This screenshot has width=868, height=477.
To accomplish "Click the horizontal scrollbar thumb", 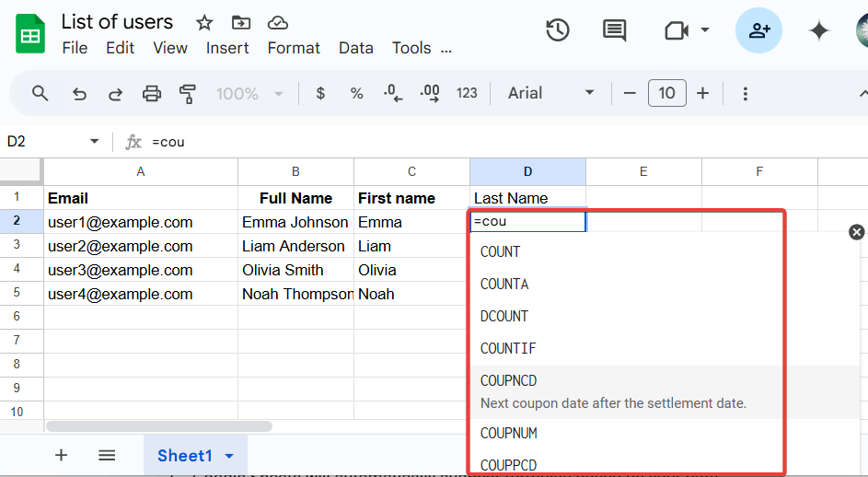I will [x=159, y=426].
